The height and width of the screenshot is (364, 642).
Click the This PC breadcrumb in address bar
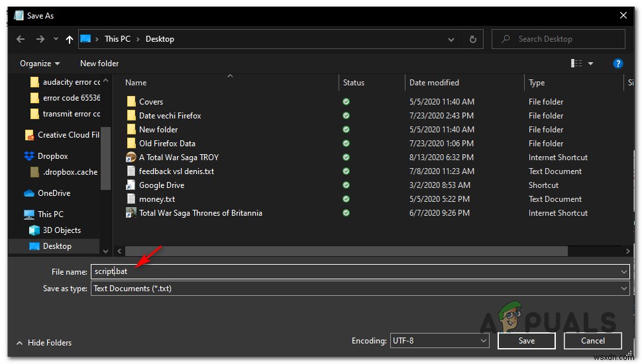pyautogui.click(x=117, y=39)
